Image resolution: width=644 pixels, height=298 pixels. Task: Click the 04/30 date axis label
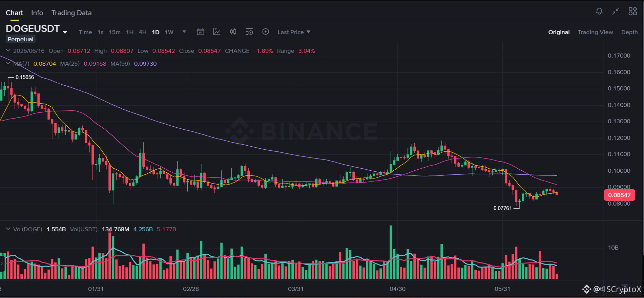(397, 289)
